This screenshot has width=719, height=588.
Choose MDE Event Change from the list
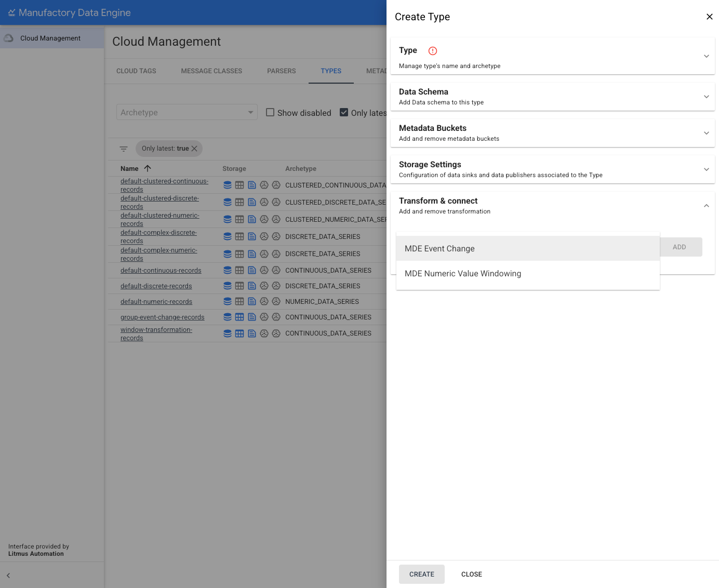pos(440,249)
